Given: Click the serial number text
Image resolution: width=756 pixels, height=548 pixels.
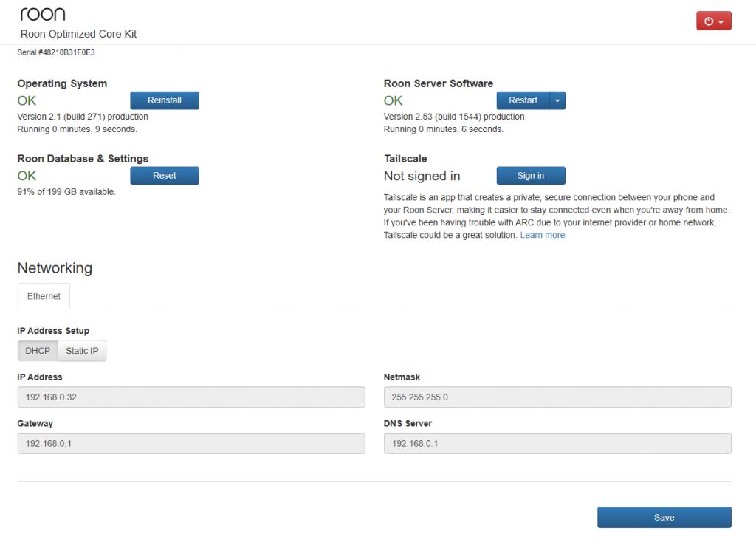Looking at the screenshot, I should pyautogui.click(x=56, y=53).
